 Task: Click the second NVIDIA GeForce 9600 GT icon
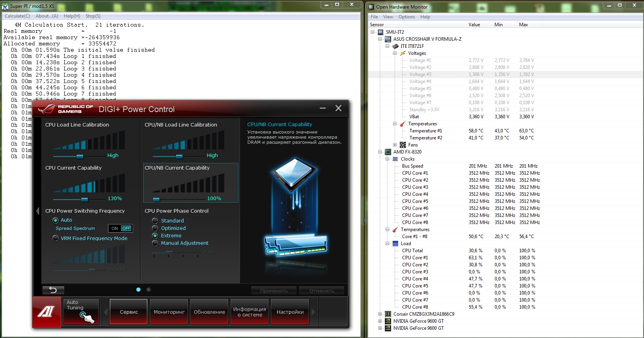[x=388, y=328]
